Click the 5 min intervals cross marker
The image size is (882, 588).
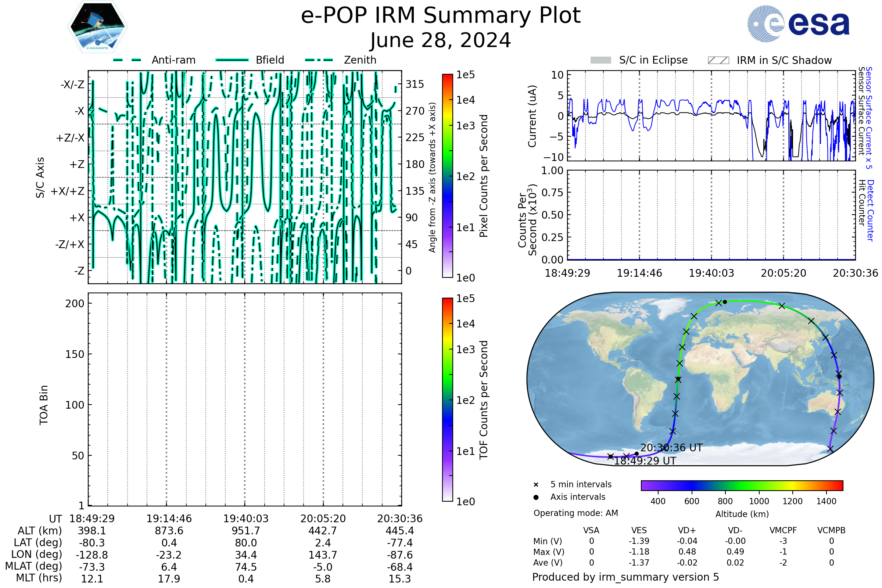(536, 485)
